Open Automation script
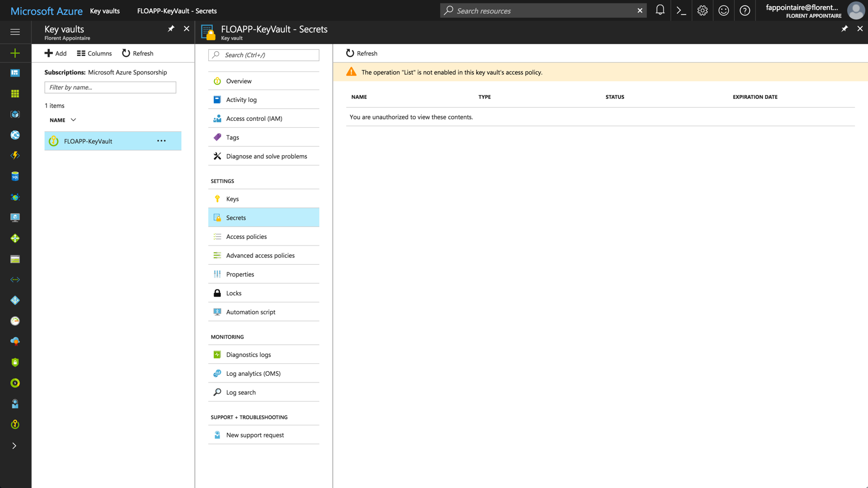The height and width of the screenshot is (488, 868). [x=263, y=312]
